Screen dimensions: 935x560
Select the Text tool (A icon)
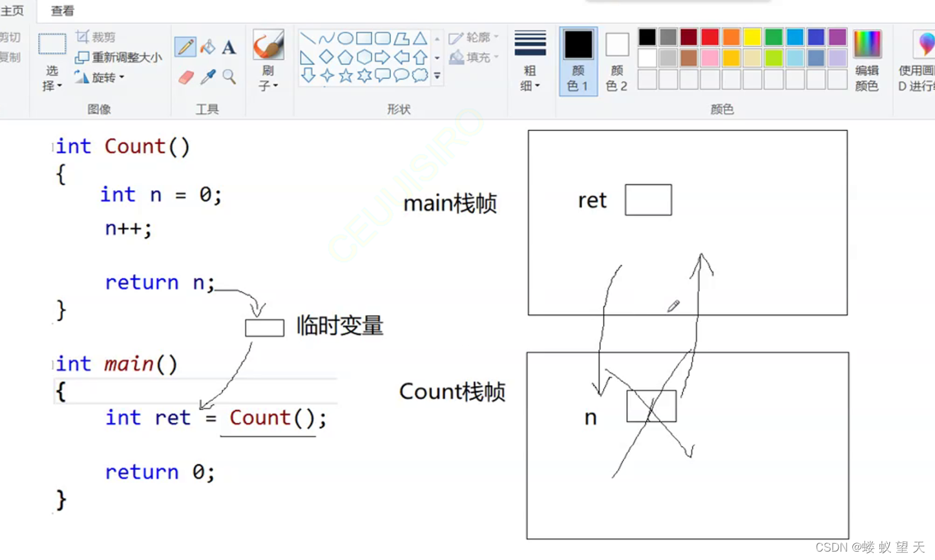(229, 47)
